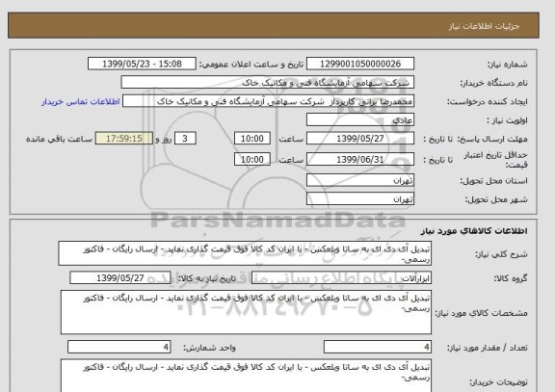Open the اطلاعات تماس خریدار link

(x=81, y=101)
